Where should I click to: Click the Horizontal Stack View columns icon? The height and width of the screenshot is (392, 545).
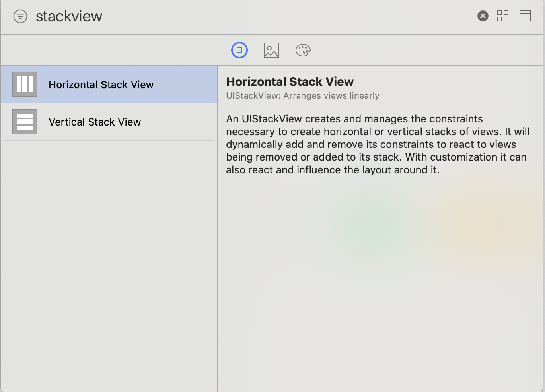pos(25,84)
